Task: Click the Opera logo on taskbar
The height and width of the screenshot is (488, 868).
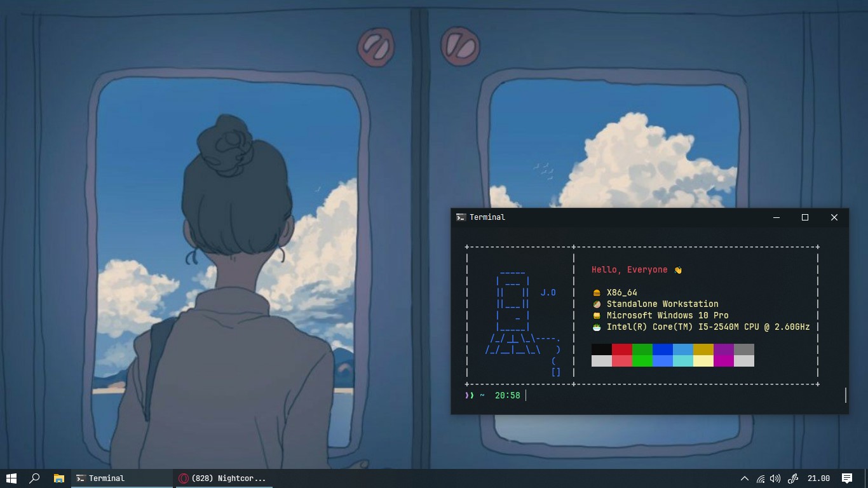Action: pyautogui.click(x=183, y=478)
